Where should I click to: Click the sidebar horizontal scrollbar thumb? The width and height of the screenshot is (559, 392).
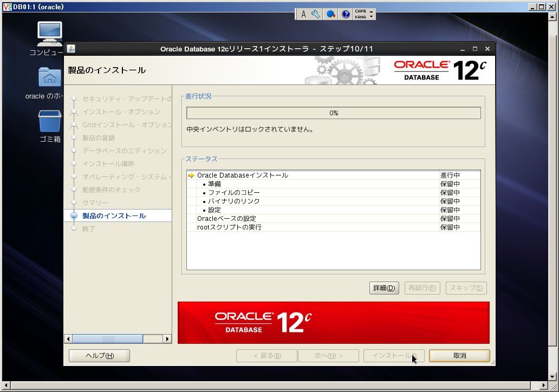[108, 339]
